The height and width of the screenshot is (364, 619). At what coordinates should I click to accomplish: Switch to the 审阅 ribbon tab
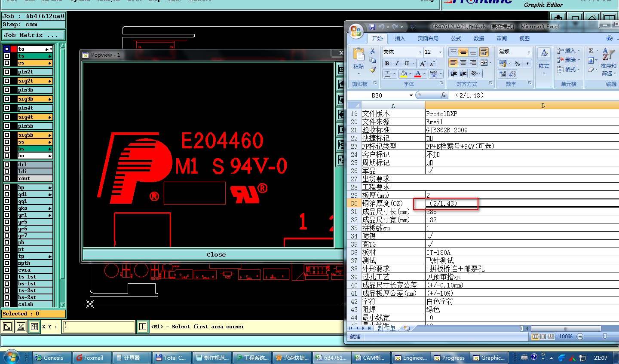[x=502, y=39]
